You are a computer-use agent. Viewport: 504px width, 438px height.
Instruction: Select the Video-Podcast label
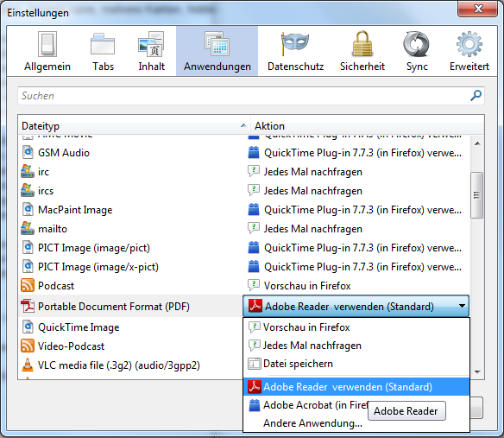[71, 346]
